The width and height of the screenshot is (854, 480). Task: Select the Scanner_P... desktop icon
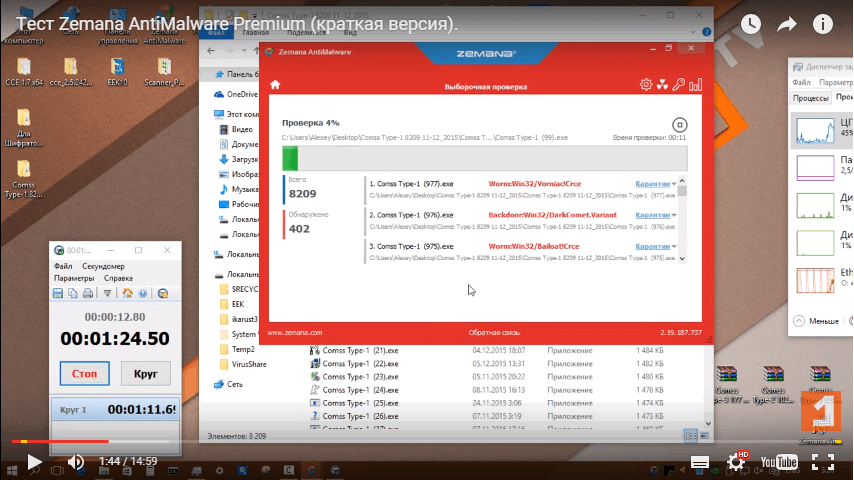click(x=164, y=72)
